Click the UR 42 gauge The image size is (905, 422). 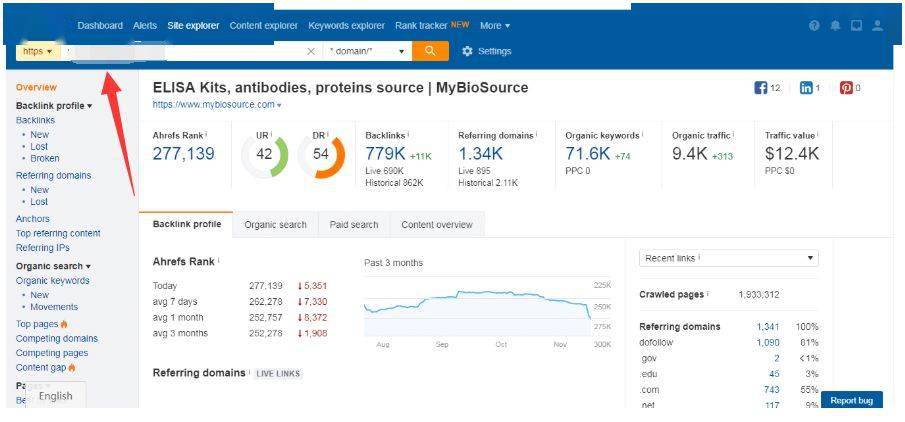tap(264, 154)
